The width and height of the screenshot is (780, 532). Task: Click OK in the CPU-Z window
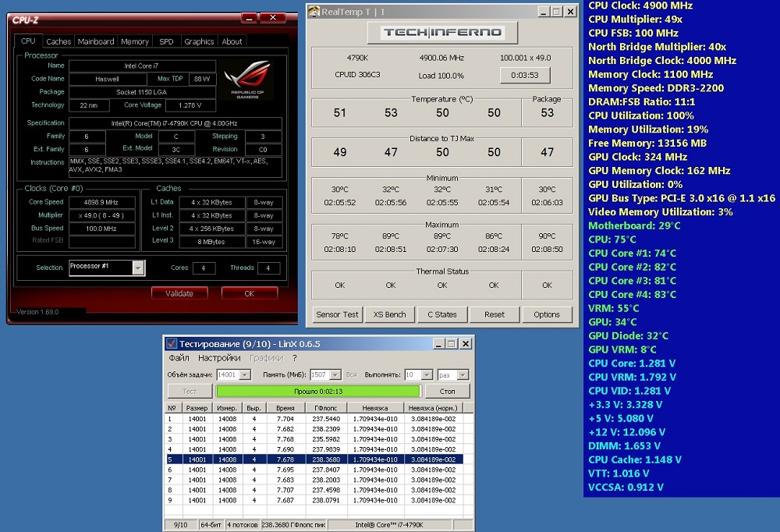[x=250, y=293]
